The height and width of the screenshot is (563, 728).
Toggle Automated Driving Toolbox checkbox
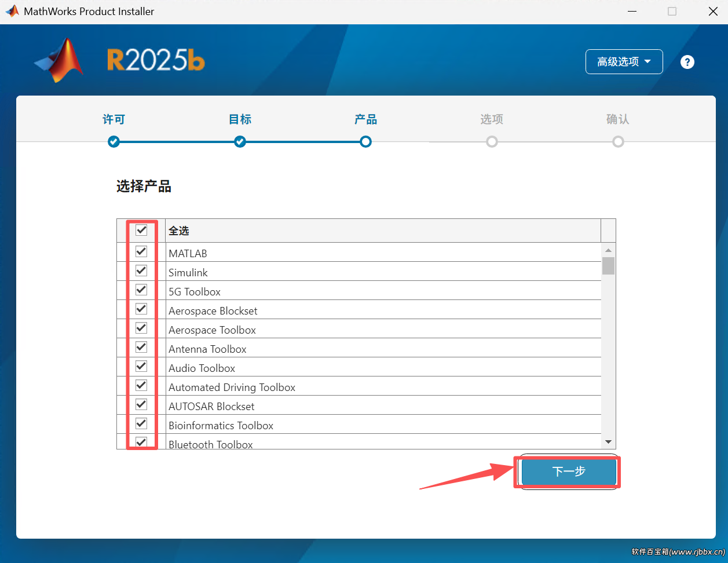click(141, 385)
